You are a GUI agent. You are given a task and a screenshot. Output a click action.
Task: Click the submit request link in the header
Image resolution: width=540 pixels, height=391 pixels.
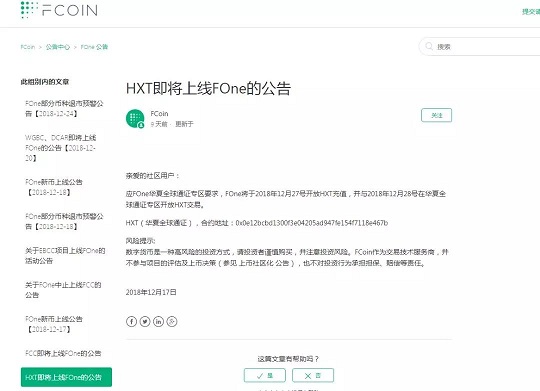click(x=531, y=12)
